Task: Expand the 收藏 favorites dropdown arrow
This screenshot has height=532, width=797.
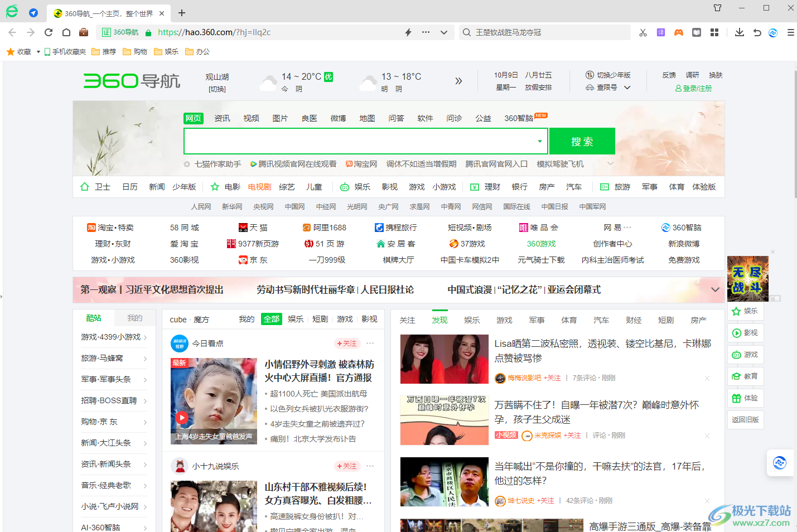Action: click(x=38, y=52)
